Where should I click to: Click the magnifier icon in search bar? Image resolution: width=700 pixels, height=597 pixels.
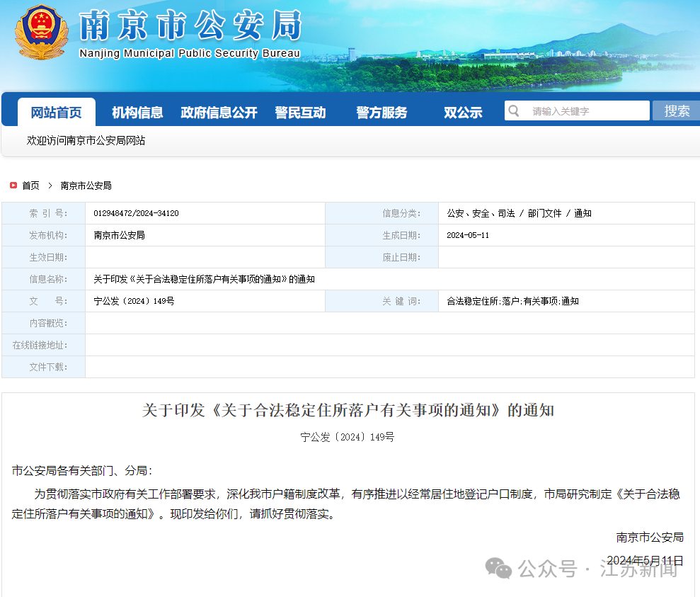515,110
